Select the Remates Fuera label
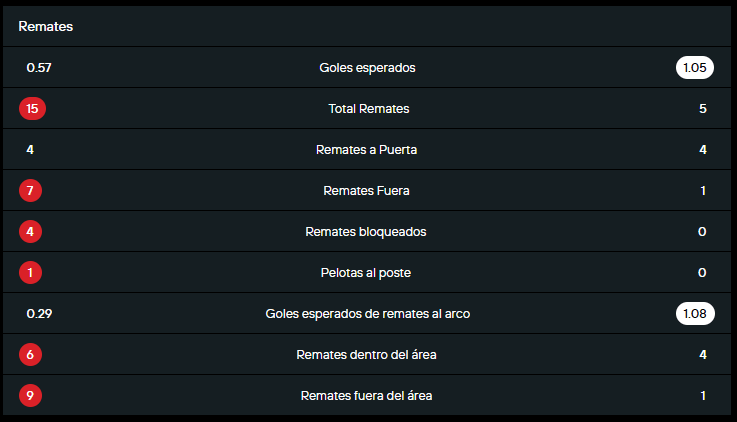737x422 pixels. point(367,190)
